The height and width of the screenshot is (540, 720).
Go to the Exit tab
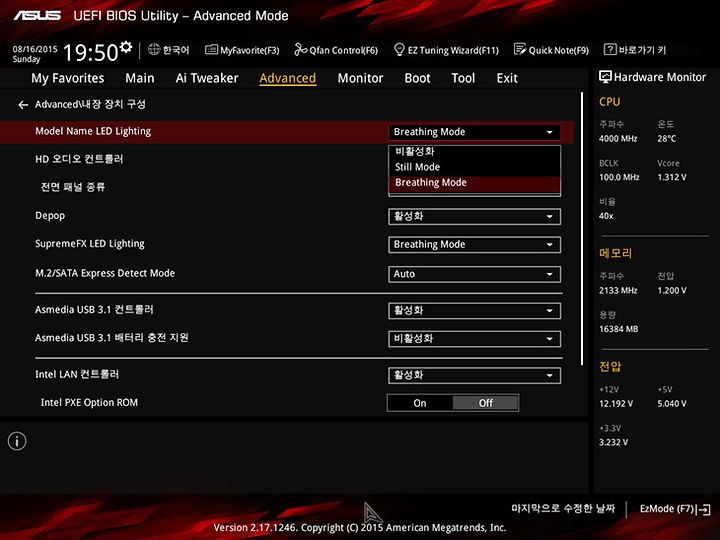507,78
